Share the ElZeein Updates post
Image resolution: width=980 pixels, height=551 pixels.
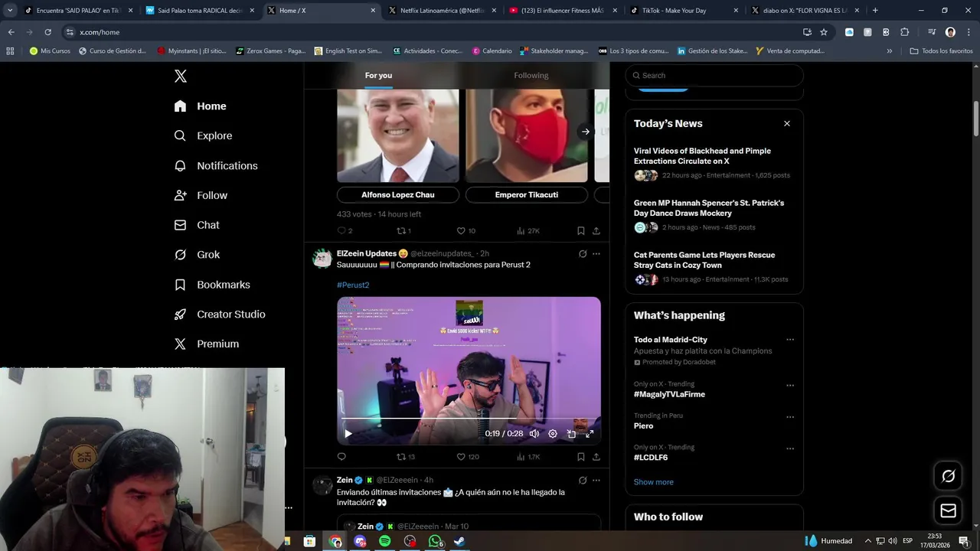coord(596,457)
